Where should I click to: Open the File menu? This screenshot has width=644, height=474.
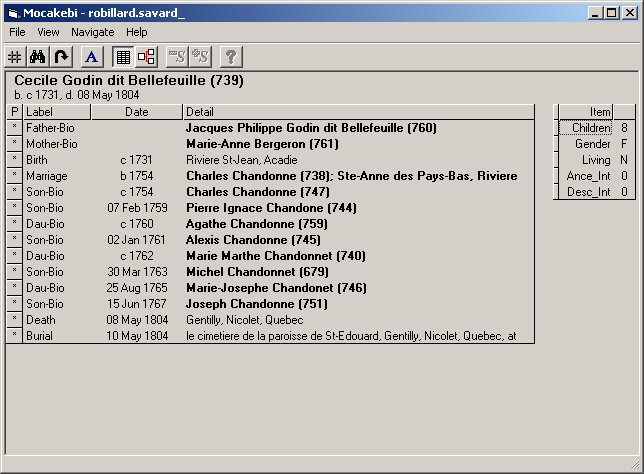(x=17, y=32)
